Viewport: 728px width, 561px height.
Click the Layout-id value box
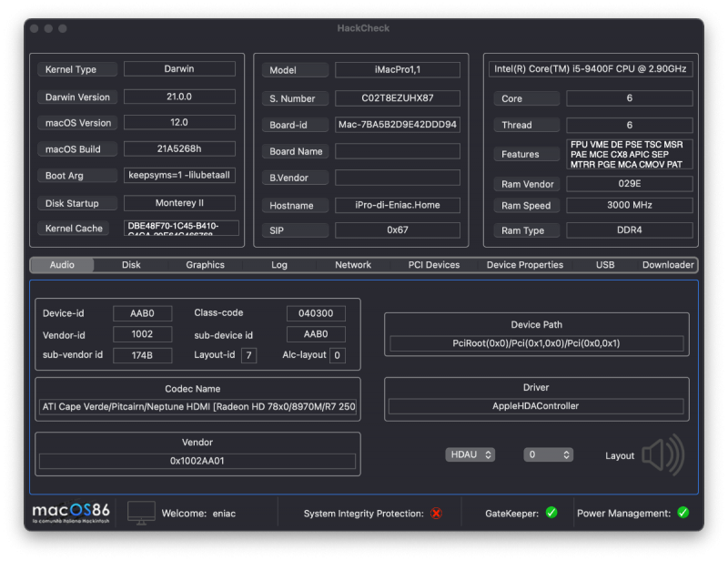click(x=248, y=355)
